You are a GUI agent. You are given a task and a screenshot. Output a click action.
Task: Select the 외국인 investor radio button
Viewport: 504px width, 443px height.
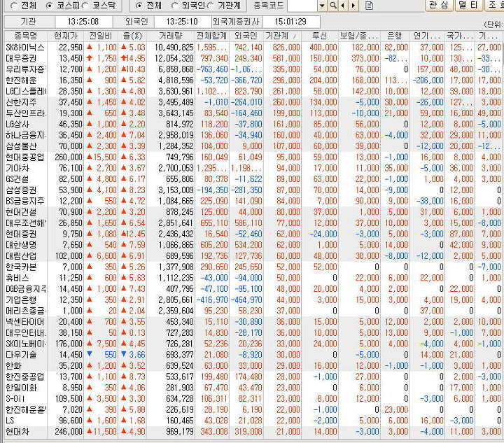[174, 6]
